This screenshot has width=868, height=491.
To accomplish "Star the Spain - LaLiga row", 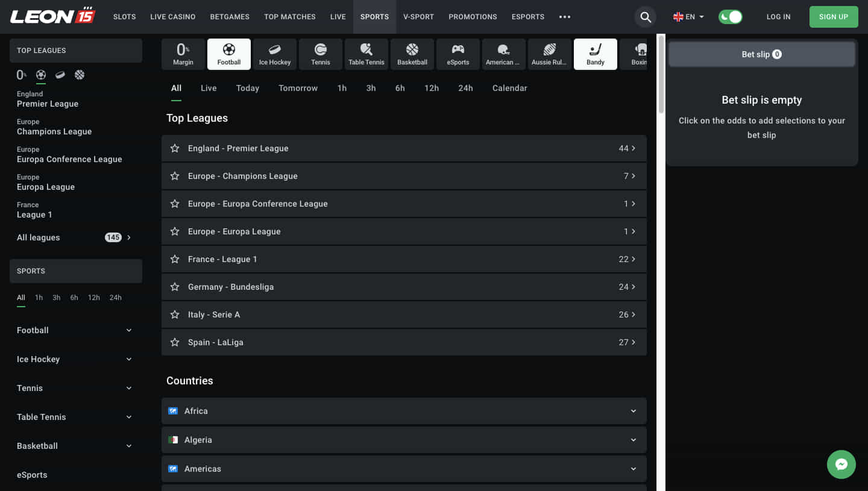I will click(175, 342).
